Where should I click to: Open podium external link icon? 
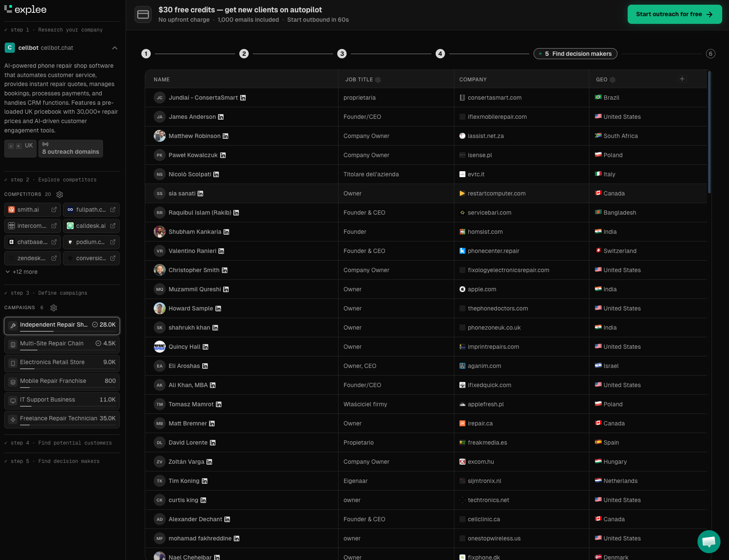[x=113, y=242]
